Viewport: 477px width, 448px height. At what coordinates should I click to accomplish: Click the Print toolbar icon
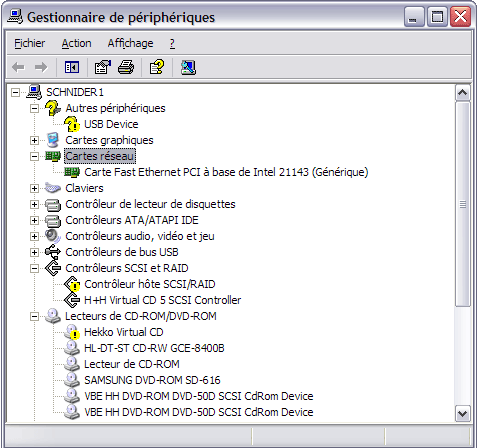click(126, 67)
